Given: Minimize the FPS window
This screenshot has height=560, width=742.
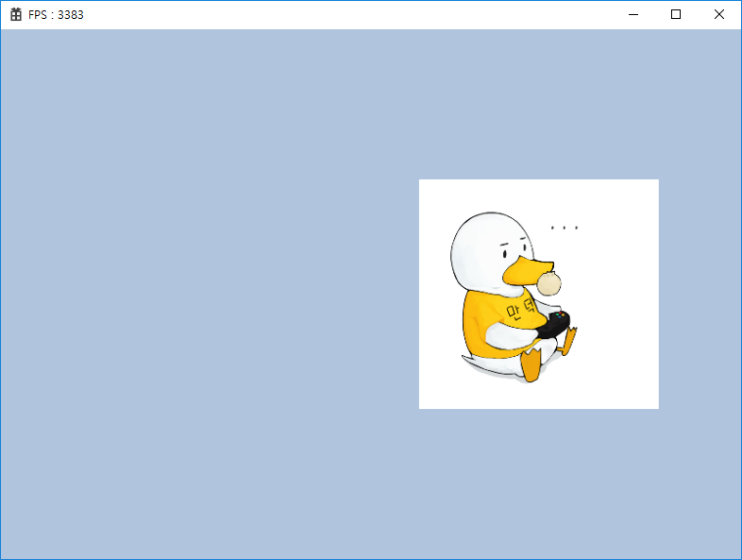Looking at the screenshot, I should coord(633,15).
